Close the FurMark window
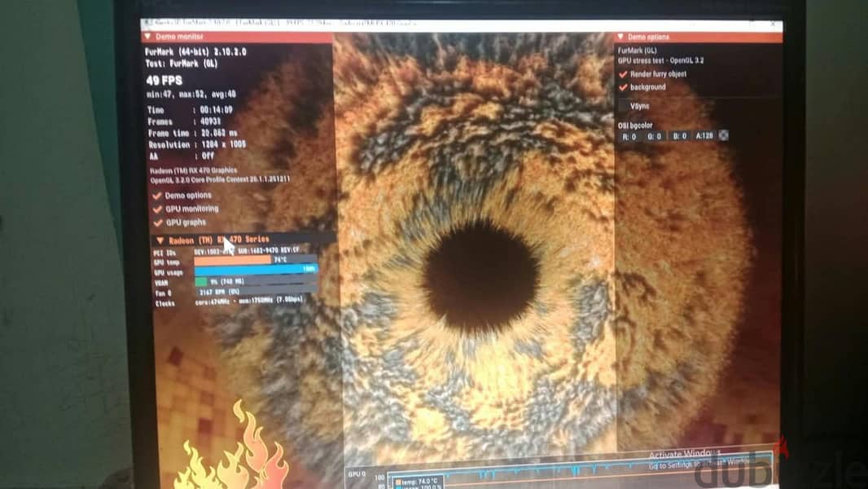 [x=773, y=24]
